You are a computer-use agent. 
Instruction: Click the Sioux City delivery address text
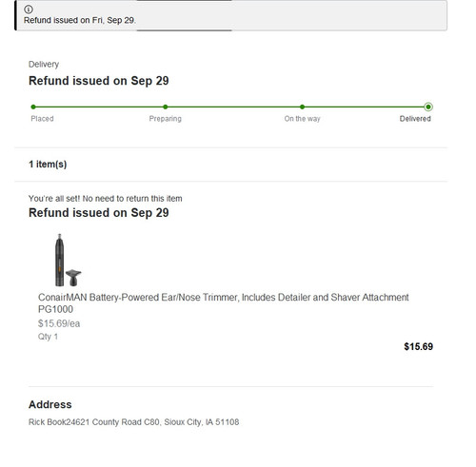pos(133,422)
